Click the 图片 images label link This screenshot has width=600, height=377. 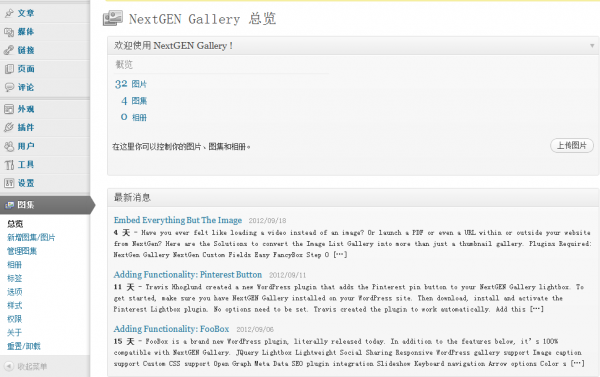pos(139,84)
